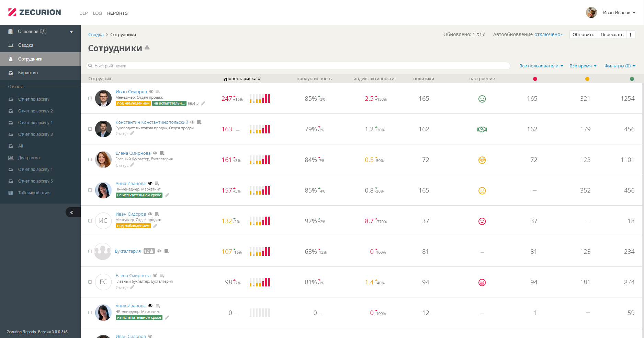This screenshot has width=644, height=338.
Task: Edit status pencil icon for Константин Константинопольский
Action: tap(132, 133)
